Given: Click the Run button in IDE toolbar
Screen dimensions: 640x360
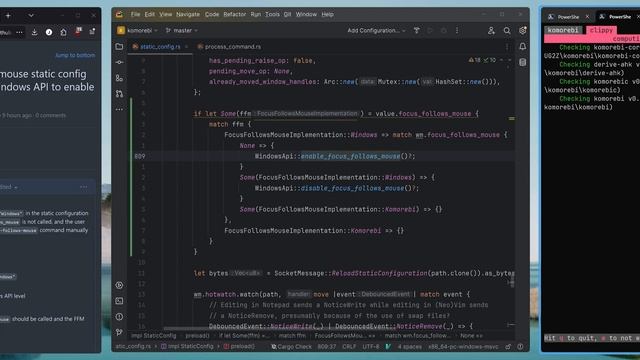Looking at the screenshot, I should click(x=430, y=31).
